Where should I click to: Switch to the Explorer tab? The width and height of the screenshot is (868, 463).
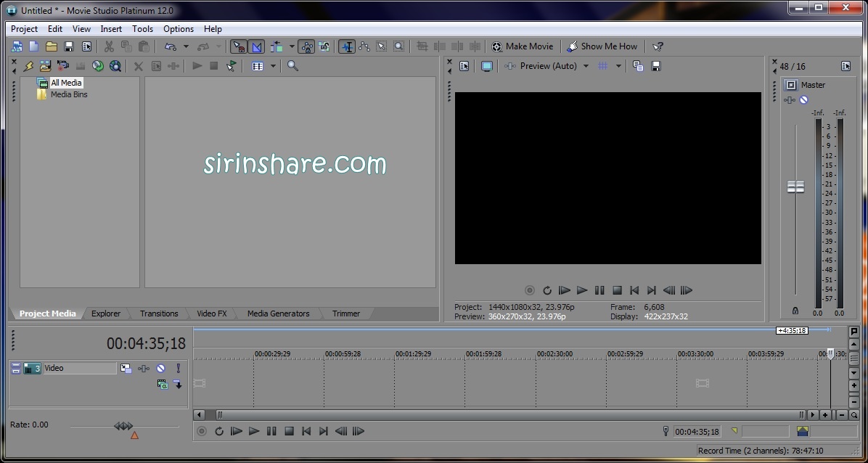106,314
